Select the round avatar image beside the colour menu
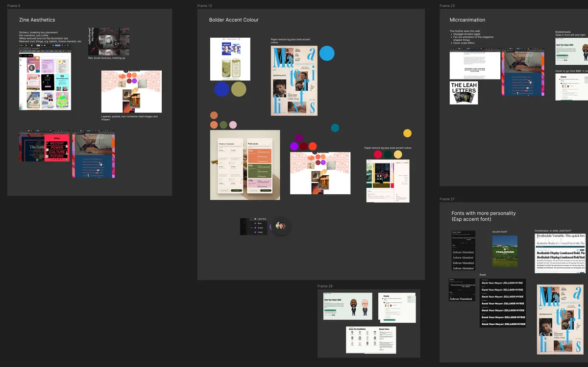This screenshot has width=588, height=367. click(x=281, y=226)
